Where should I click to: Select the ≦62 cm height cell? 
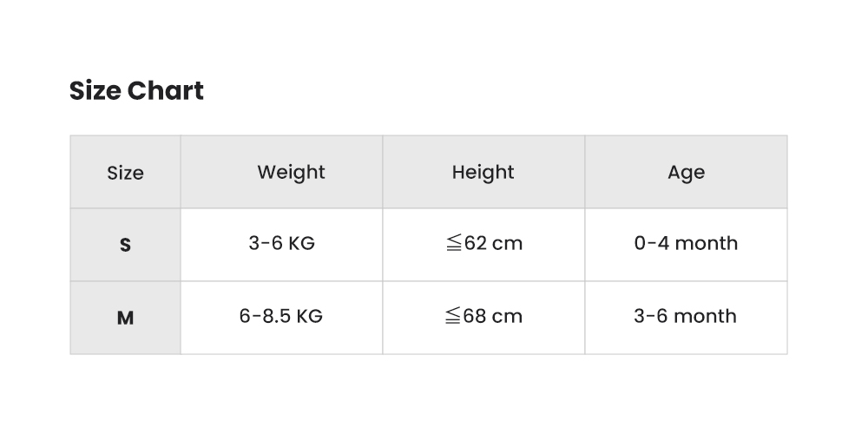483,243
